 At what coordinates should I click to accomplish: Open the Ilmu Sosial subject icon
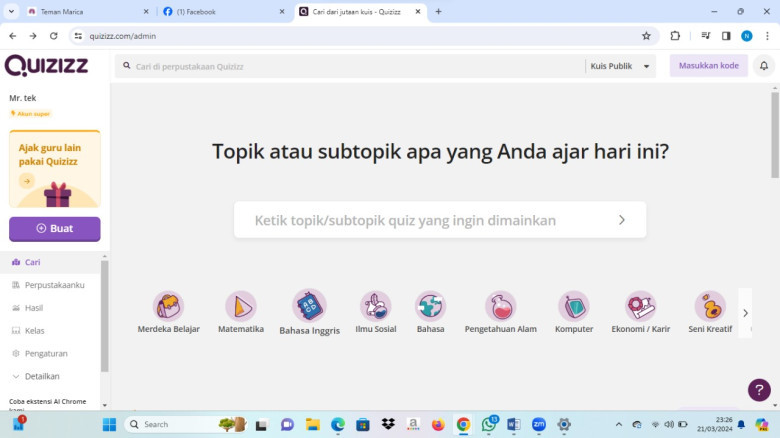(376, 306)
